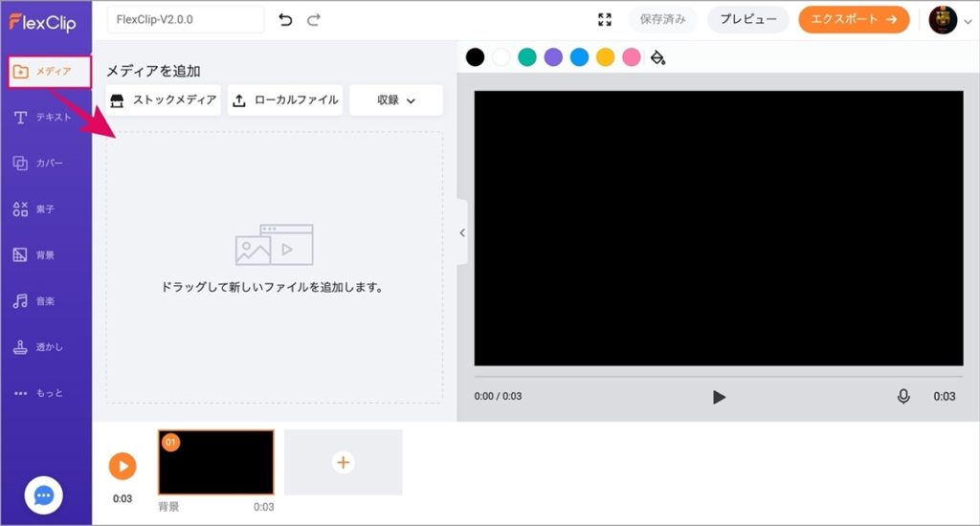Select the purple color swatch

point(553,57)
